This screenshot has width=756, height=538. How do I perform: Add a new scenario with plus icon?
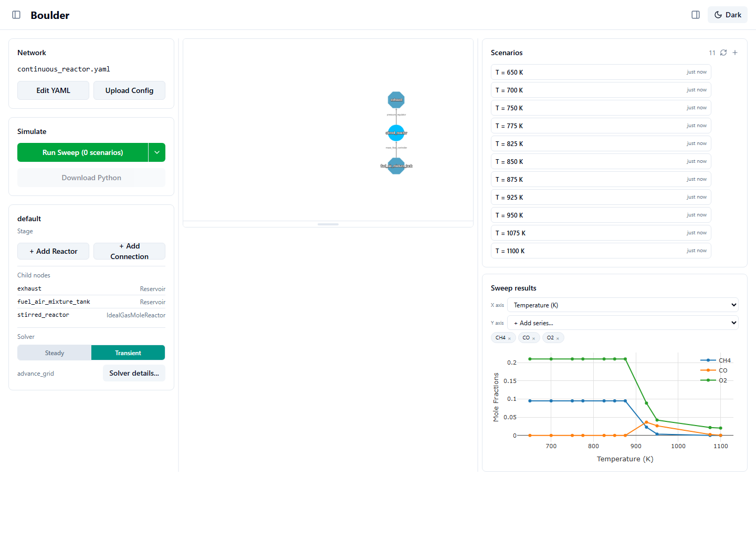[x=735, y=53]
